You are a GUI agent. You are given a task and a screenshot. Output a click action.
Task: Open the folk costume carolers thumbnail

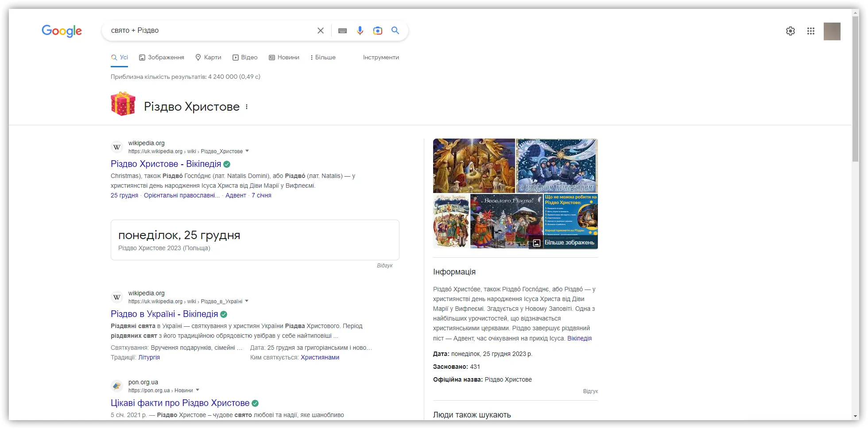tap(451, 221)
